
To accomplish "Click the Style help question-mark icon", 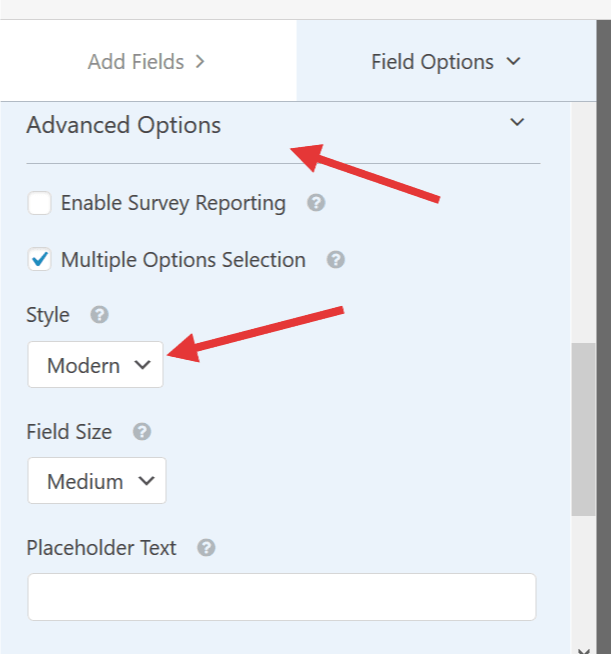I will pos(100,315).
